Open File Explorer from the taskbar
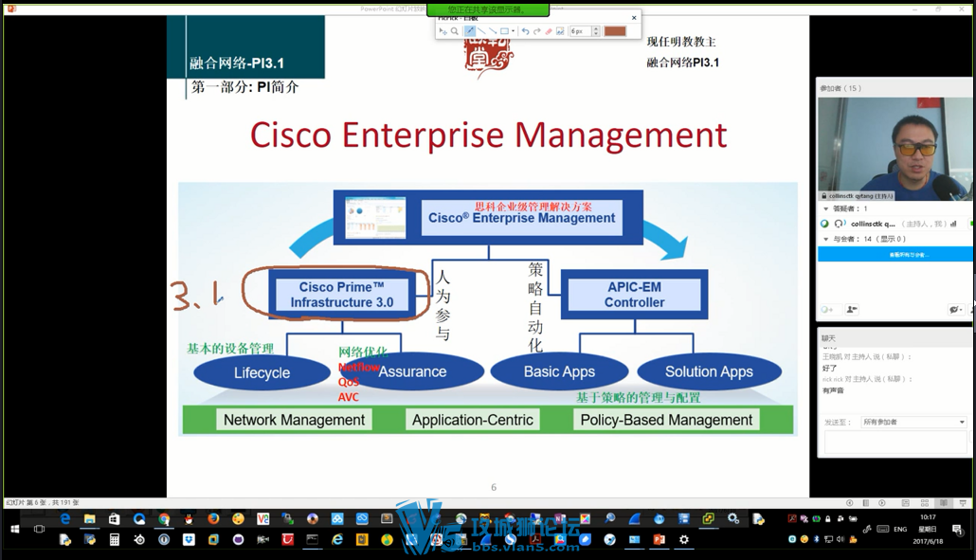976x560 pixels. (90, 518)
